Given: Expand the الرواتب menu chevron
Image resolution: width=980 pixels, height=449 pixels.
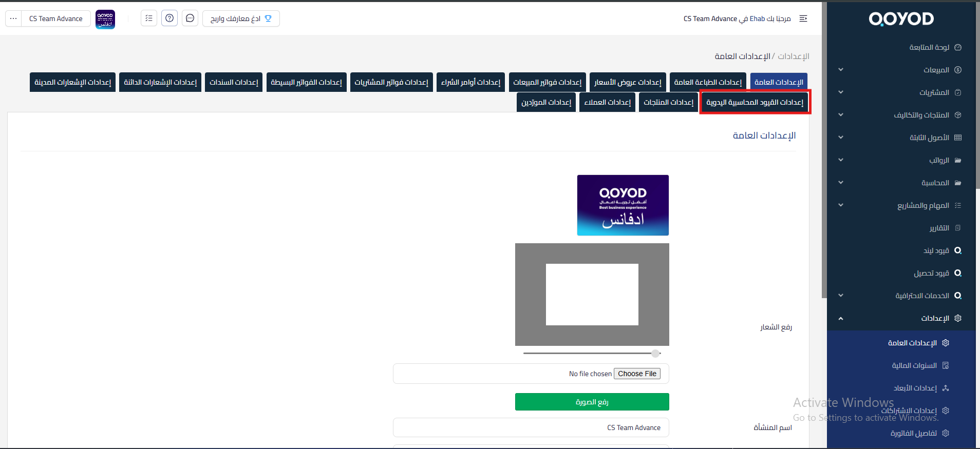Looking at the screenshot, I should (x=841, y=160).
